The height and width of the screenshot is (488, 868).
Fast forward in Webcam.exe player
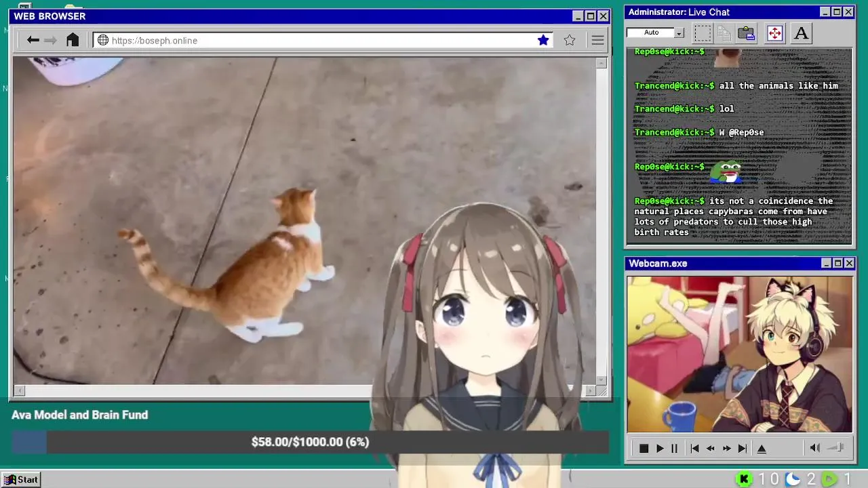click(727, 448)
